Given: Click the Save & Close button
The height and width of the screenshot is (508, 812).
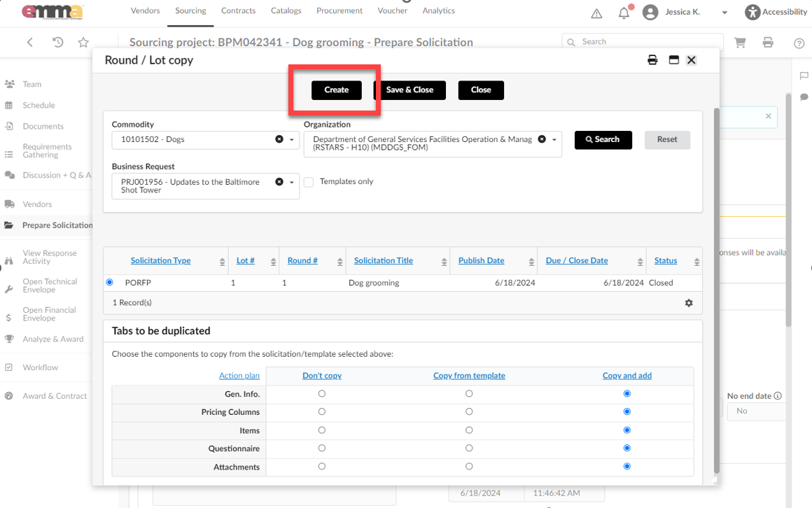Looking at the screenshot, I should (409, 90).
